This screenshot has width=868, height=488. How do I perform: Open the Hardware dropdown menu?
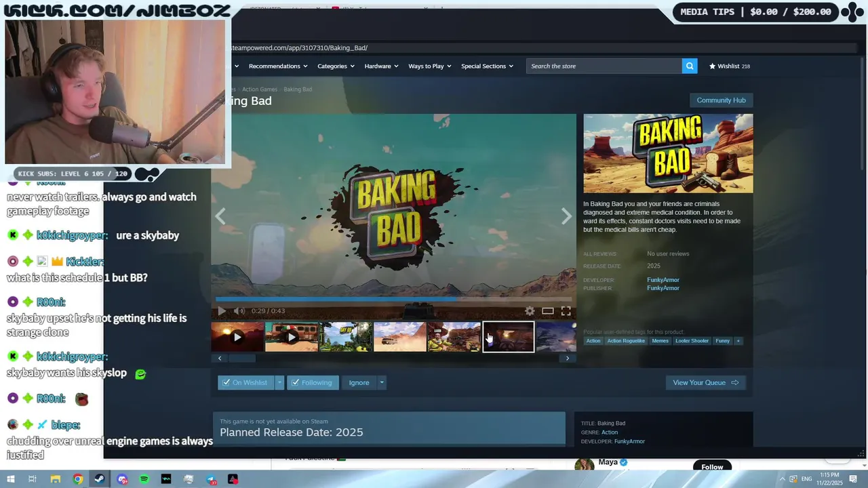pos(382,66)
